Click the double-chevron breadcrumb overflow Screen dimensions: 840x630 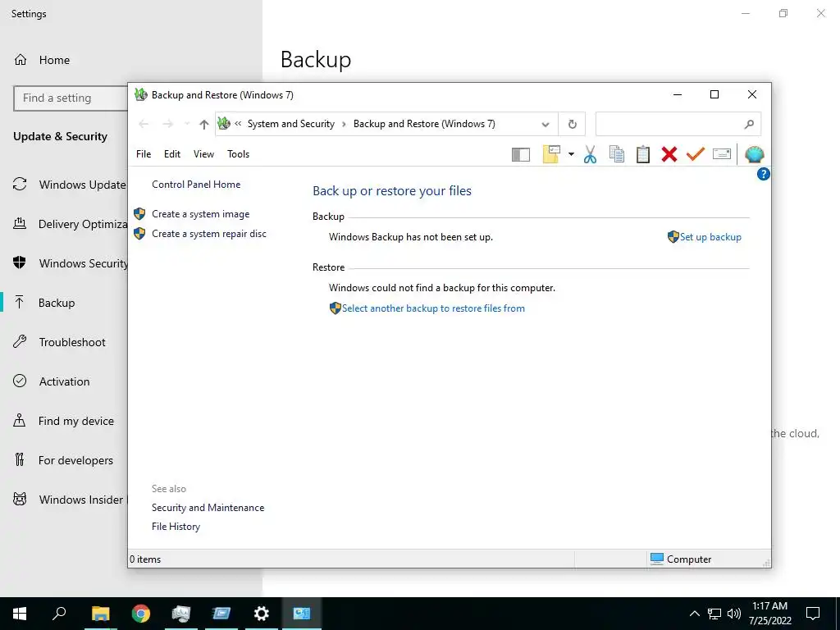(238, 124)
